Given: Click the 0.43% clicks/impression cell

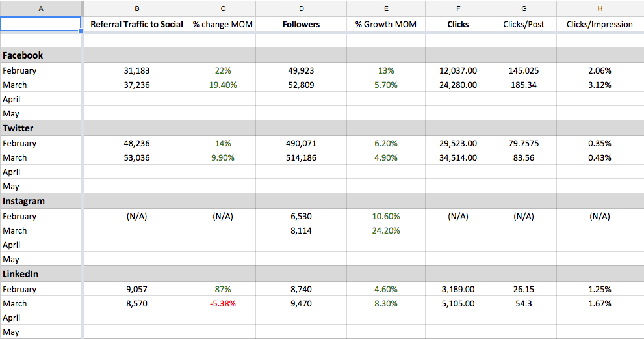Looking at the screenshot, I should pyautogui.click(x=600, y=157).
